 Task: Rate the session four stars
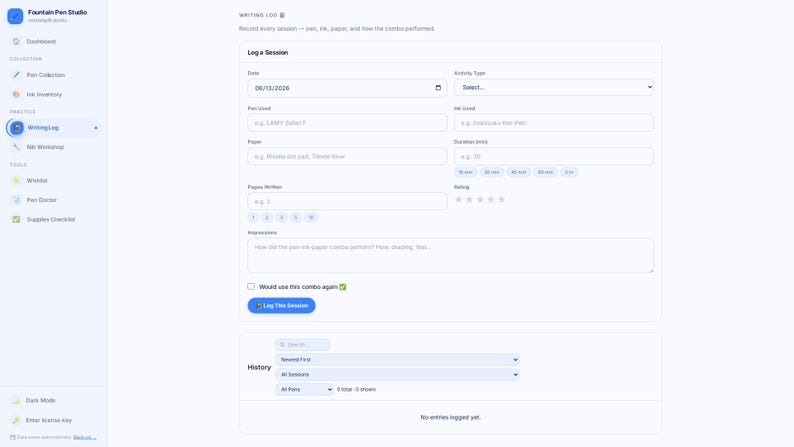click(491, 199)
